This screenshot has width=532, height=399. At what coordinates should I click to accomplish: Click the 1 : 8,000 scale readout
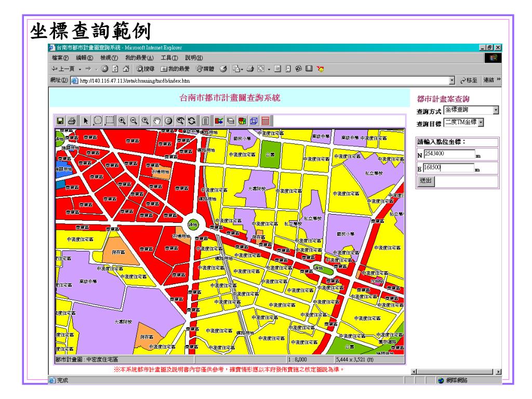[x=298, y=360]
